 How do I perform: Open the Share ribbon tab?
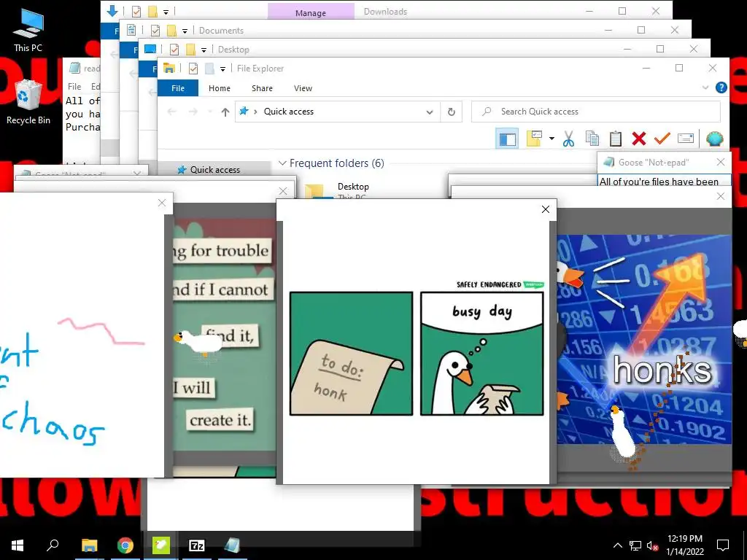(x=262, y=88)
